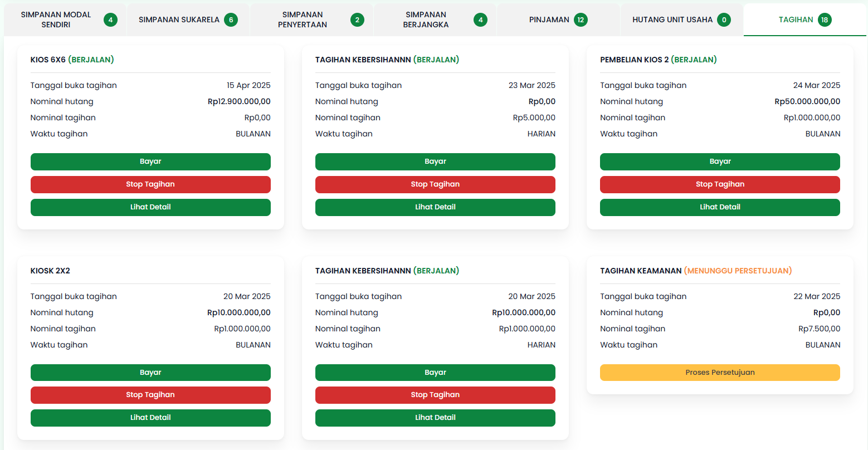Open Lihat Detail for Pembelian Kios 2
This screenshot has width=868, height=450.
click(x=720, y=207)
